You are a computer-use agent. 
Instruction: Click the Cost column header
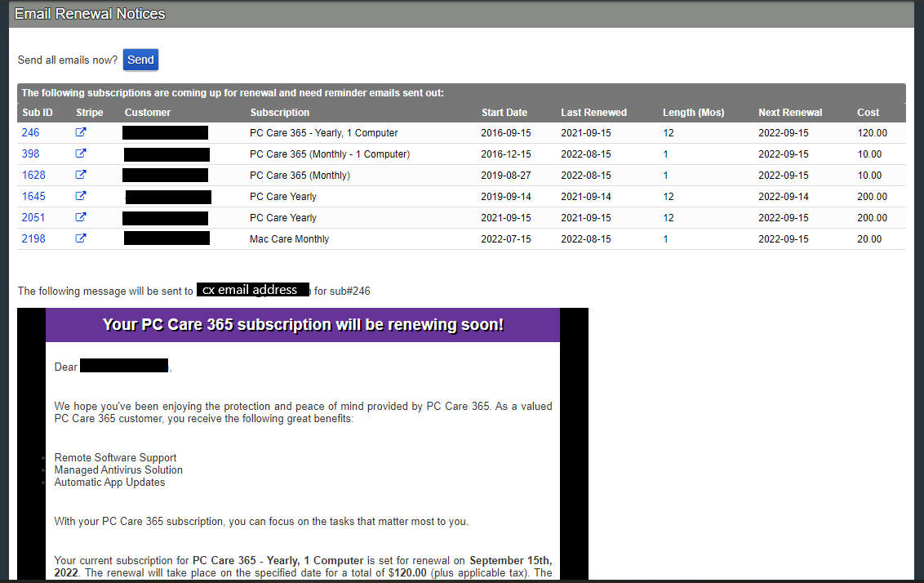(868, 113)
